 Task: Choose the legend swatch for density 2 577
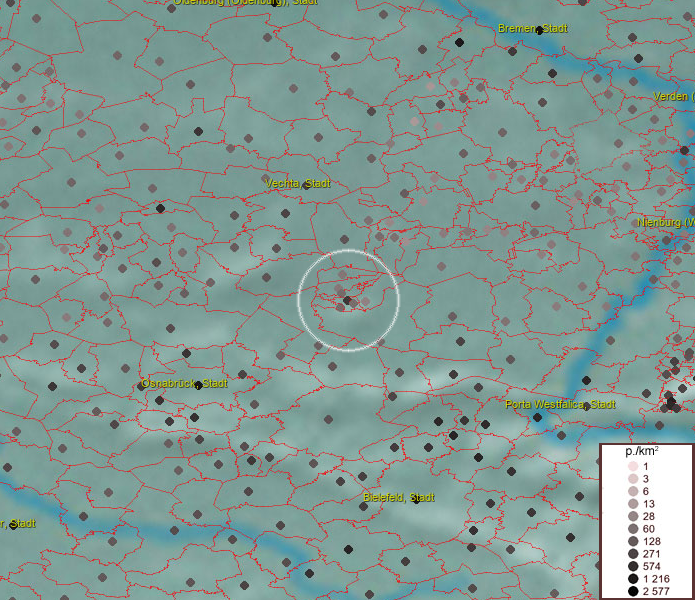tap(633, 591)
